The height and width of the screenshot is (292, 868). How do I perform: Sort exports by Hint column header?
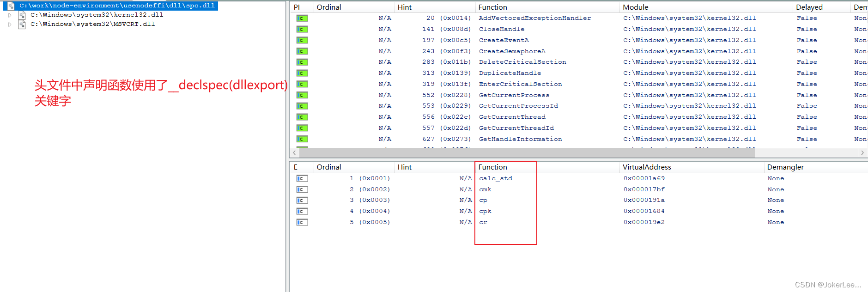[434, 167]
